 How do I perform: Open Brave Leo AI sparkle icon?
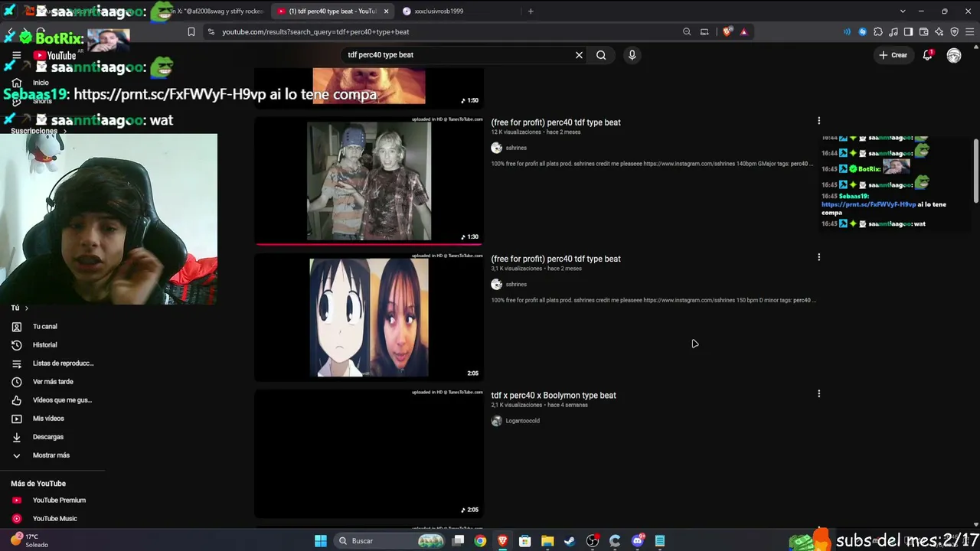click(x=939, y=32)
